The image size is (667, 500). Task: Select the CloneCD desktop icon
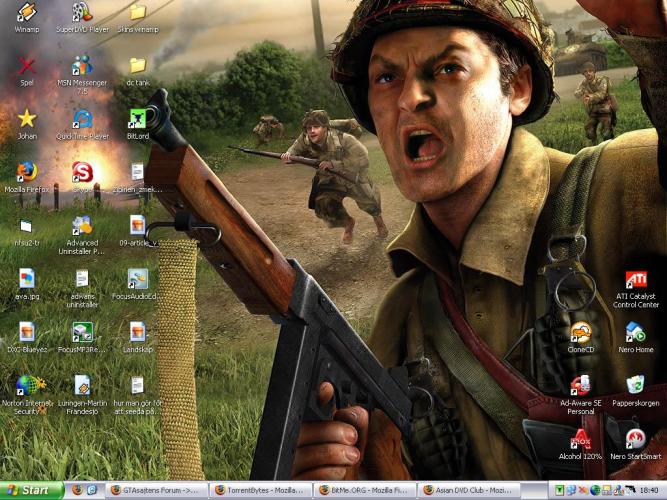pos(581,333)
